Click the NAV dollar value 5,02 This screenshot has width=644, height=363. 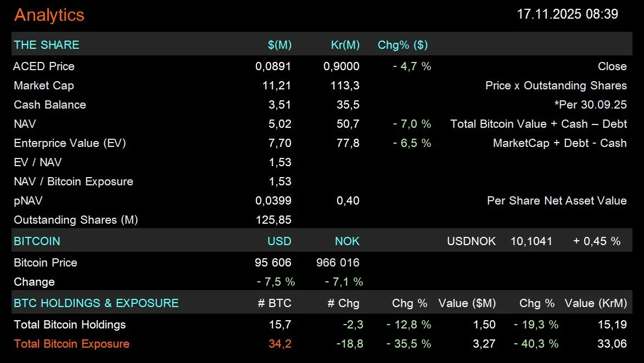click(279, 124)
